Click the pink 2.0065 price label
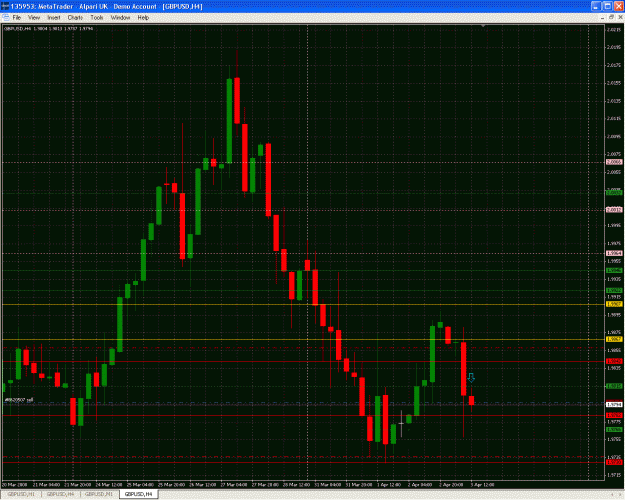The image size is (625, 500). [x=614, y=162]
